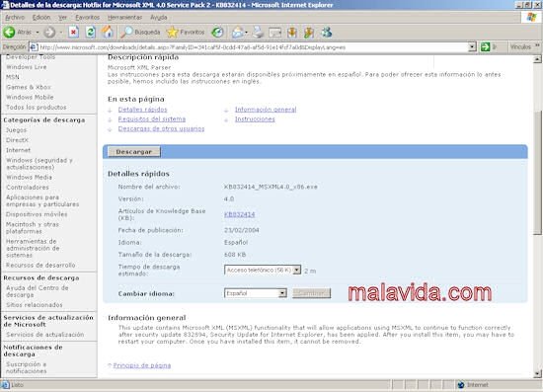Click the Cambiar language button
Image resolution: width=543 pixels, height=392 pixels.
coord(312,293)
